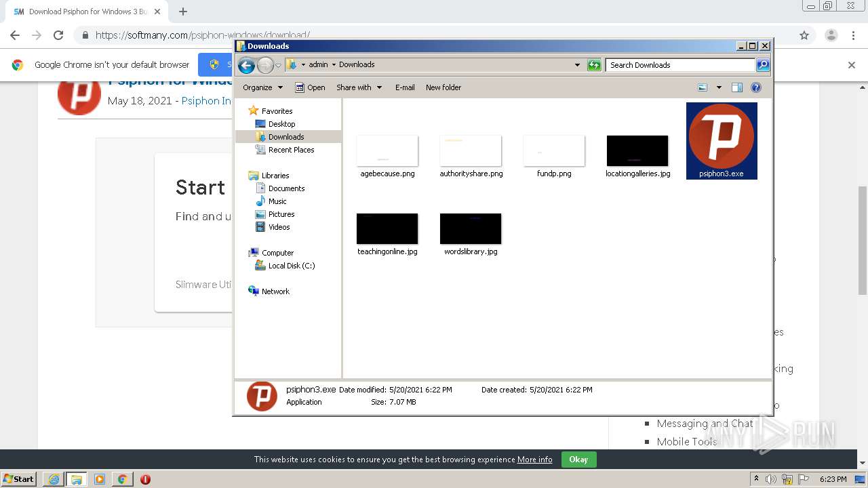The image size is (868, 488).
Task: Click the Chrome address bar URL
Action: (x=202, y=35)
